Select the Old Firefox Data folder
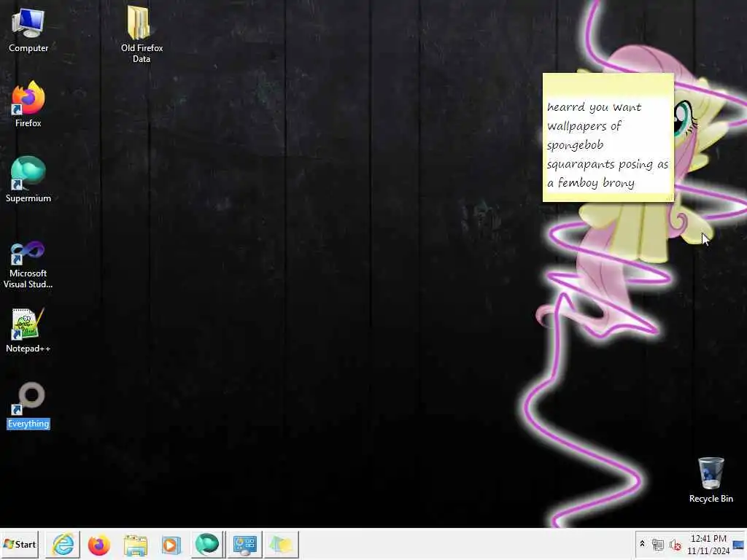 point(142,35)
